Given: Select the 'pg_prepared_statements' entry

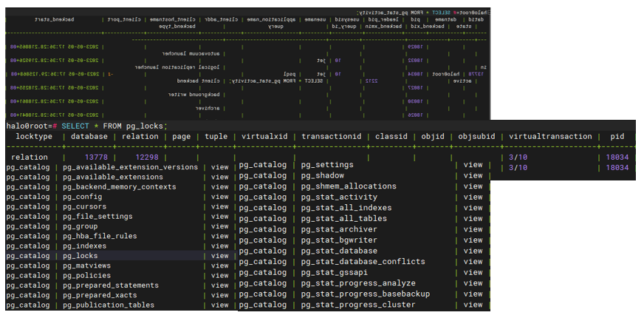Looking at the screenshot, I should pyautogui.click(x=111, y=285).
